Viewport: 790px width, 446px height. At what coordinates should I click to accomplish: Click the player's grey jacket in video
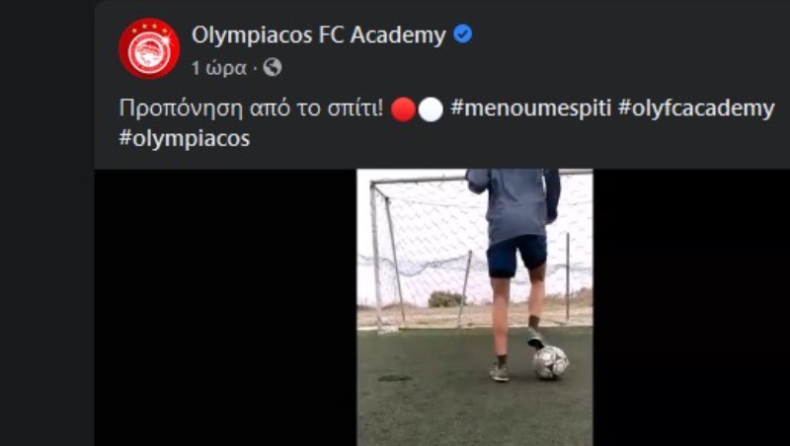[x=514, y=204]
